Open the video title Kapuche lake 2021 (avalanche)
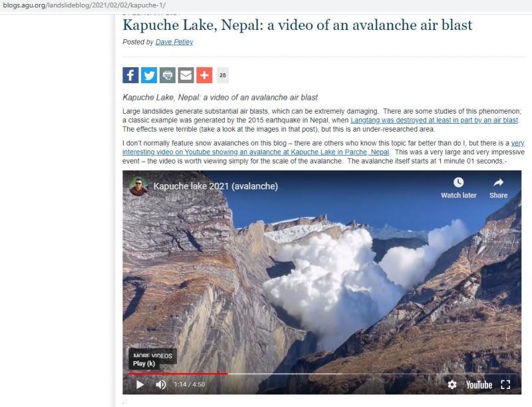Viewport: 532px width, 407px height. coord(215,186)
